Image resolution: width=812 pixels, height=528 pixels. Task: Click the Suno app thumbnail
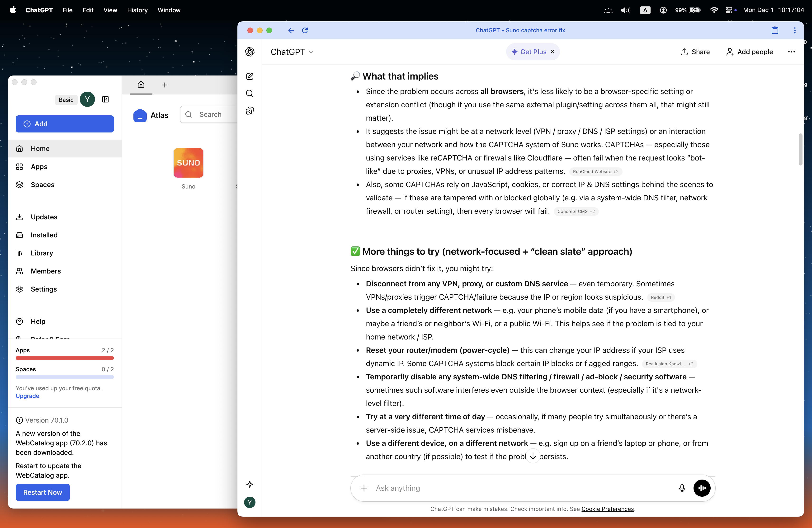[x=188, y=163]
